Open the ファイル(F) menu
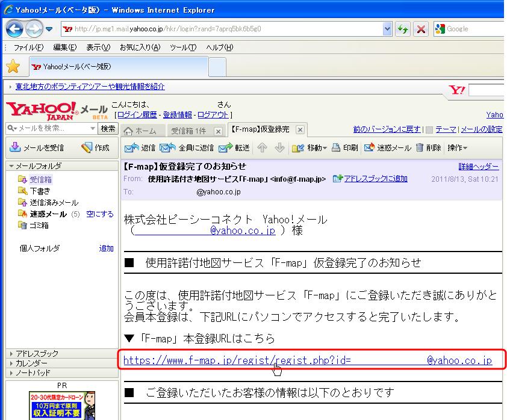Screen dimensions: 507x420 click(28, 48)
